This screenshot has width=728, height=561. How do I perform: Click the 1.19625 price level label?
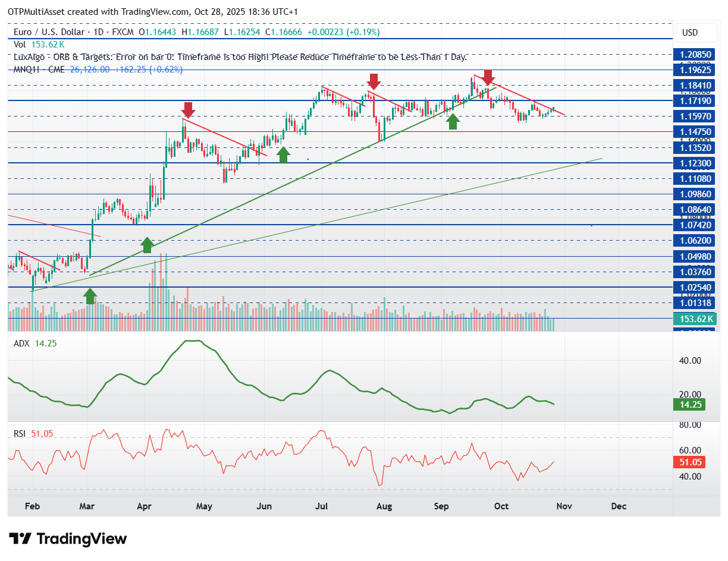coord(695,70)
